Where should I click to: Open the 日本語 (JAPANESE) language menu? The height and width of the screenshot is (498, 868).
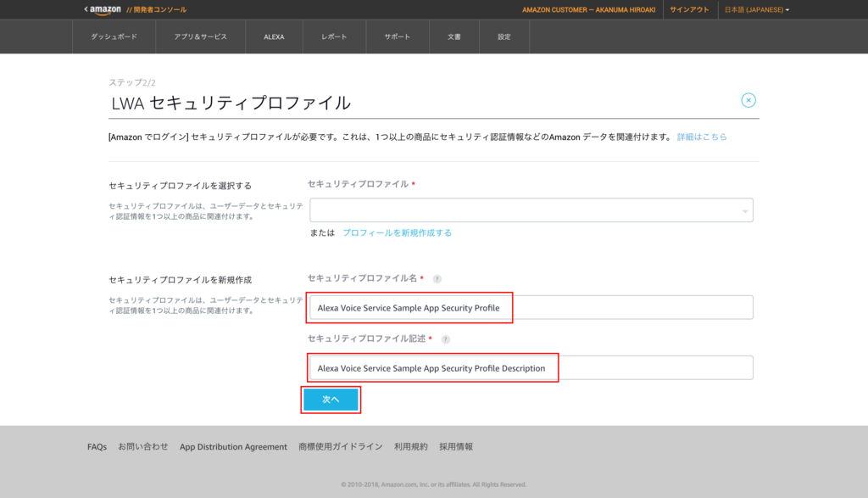pos(757,10)
